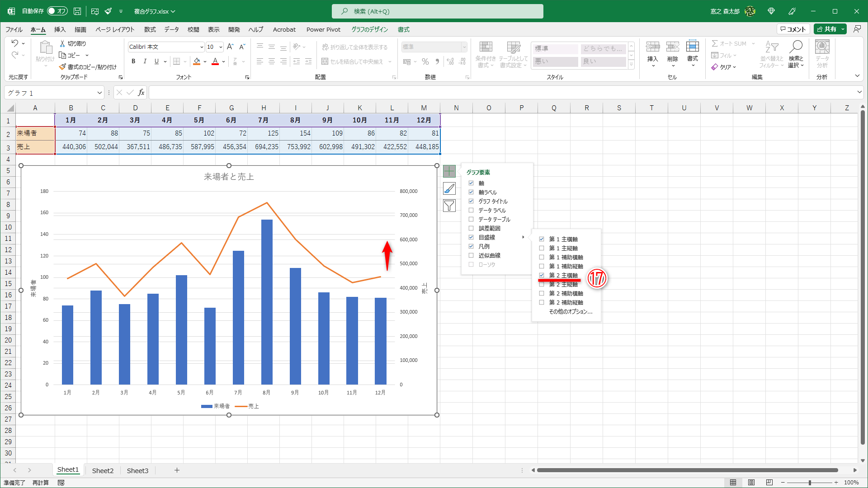Image resolution: width=868 pixels, height=488 pixels.
Task: Expand the Name Box dropdown arrow
Action: 99,93
